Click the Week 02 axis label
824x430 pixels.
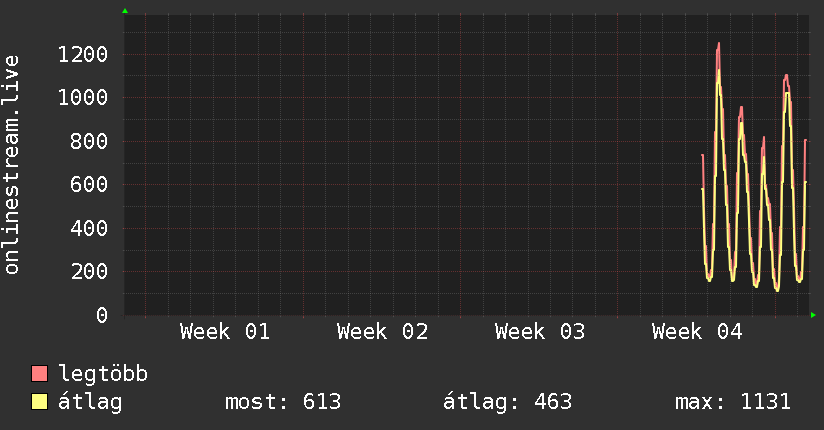tap(382, 332)
